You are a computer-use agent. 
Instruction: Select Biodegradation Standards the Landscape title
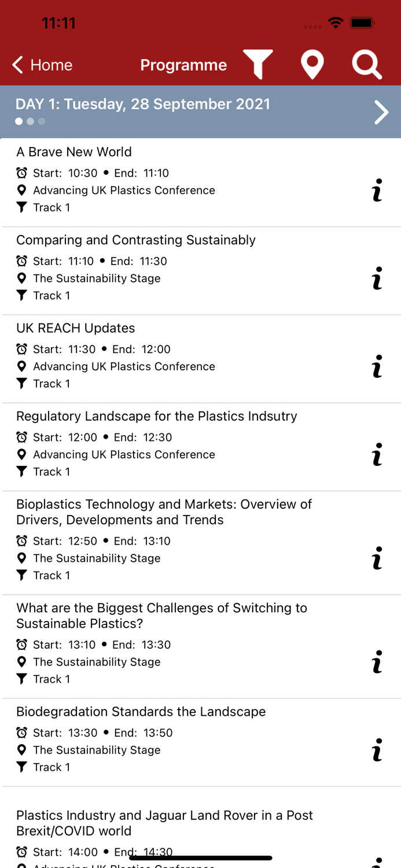coord(141,712)
